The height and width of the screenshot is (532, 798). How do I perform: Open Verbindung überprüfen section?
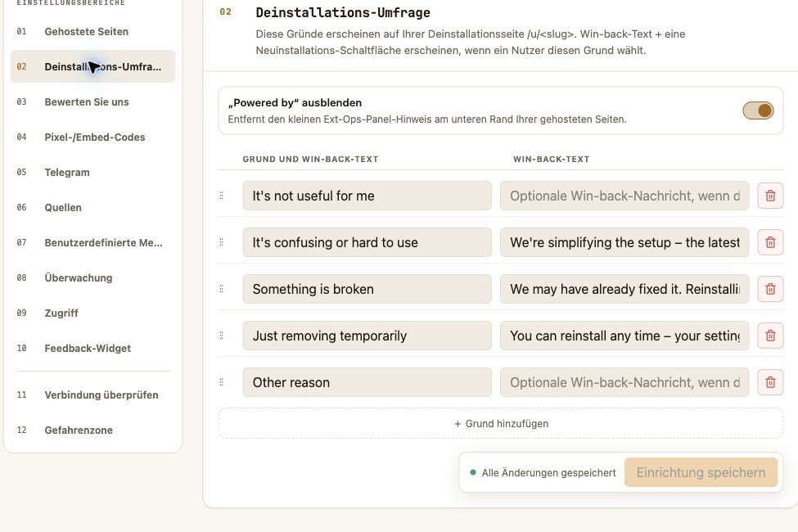pos(92,394)
